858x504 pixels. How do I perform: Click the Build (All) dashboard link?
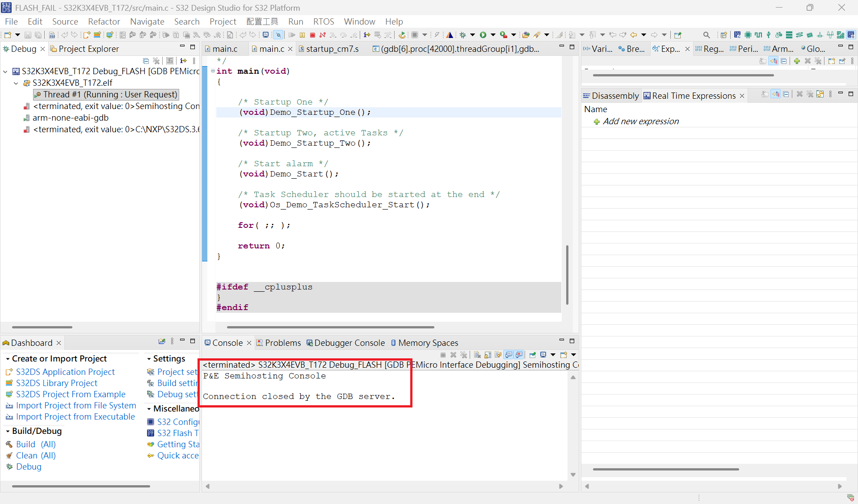(x=36, y=444)
